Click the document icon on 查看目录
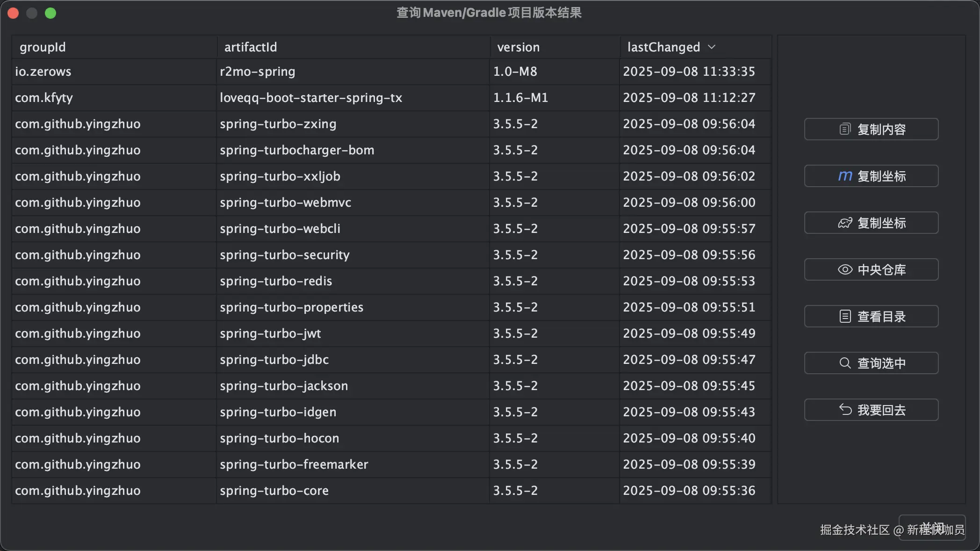 point(846,316)
